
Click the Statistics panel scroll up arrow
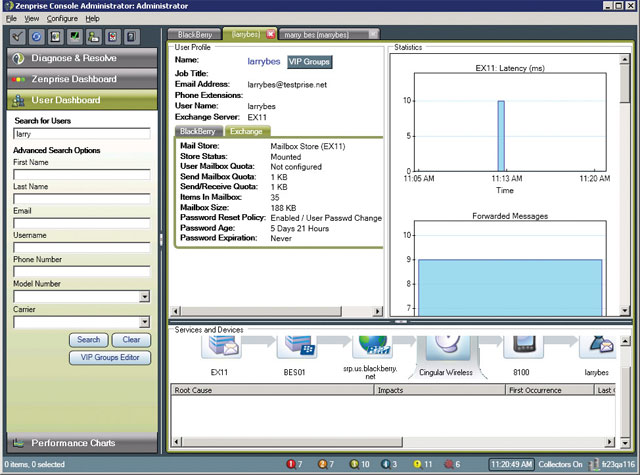(624, 60)
